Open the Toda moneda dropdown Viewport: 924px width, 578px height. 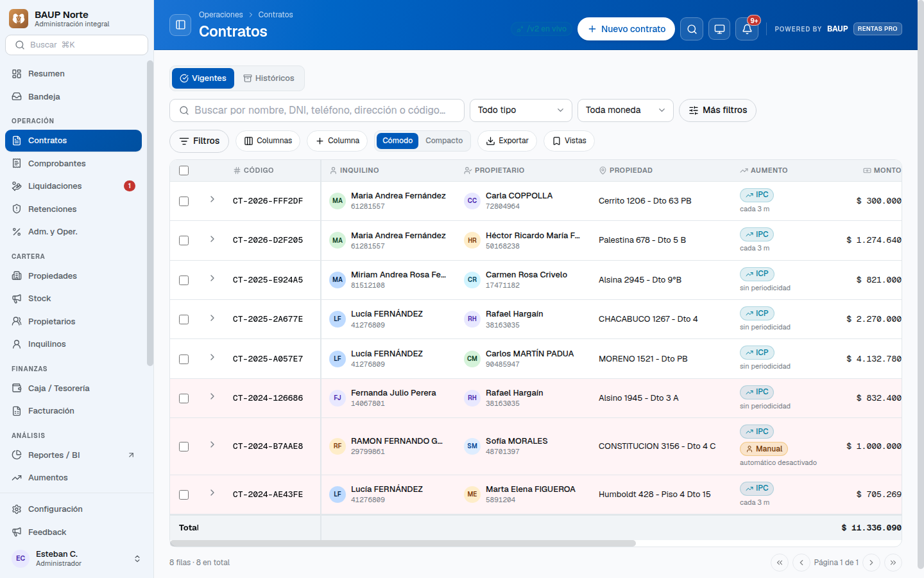626,110
